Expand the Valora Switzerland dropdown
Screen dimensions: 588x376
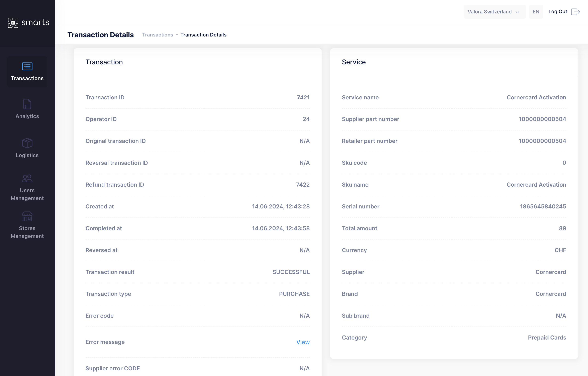pos(495,12)
